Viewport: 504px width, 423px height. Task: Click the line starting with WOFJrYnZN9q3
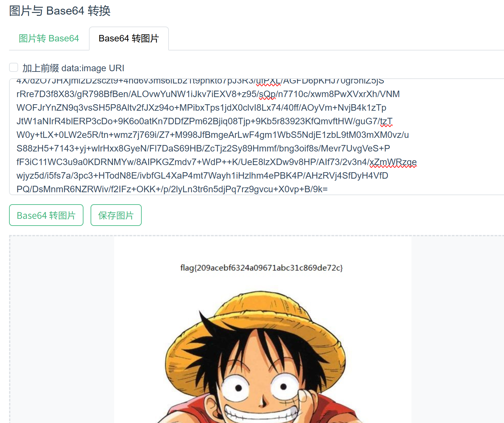(201, 107)
